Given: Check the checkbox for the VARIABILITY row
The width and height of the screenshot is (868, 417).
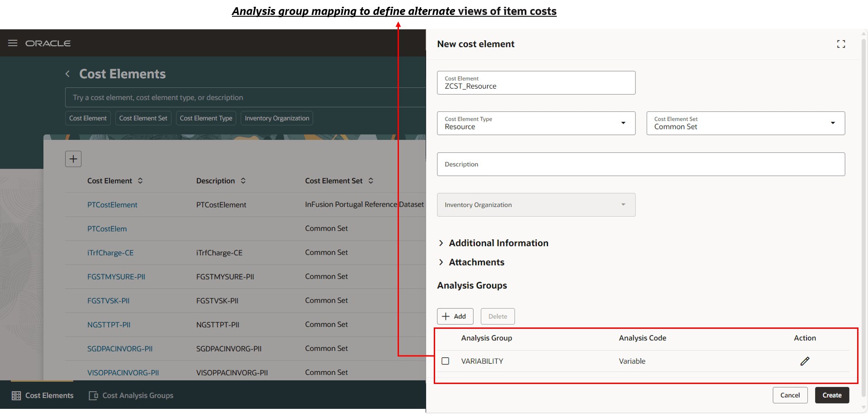Looking at the screenshot, I should tap(446, 361).
